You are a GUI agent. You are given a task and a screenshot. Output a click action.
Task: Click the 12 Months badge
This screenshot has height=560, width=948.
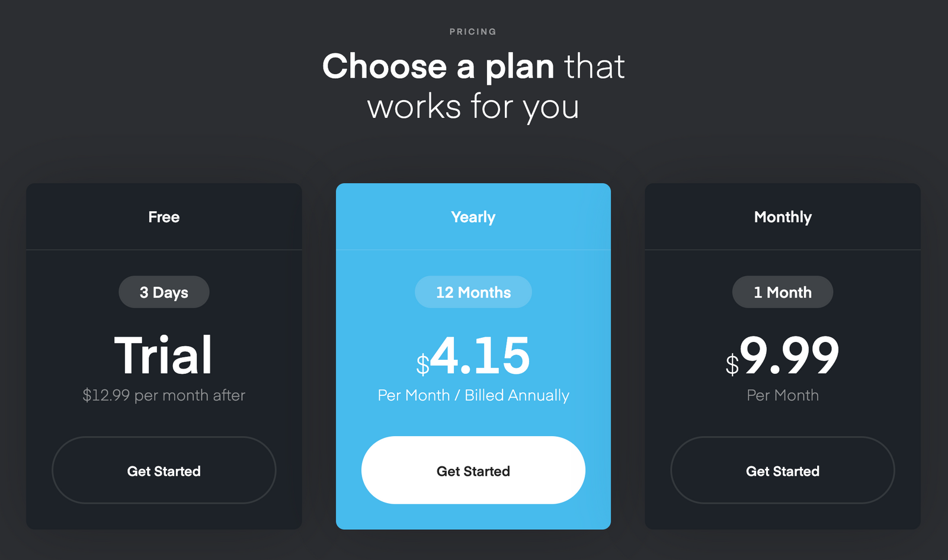(473, 292)
